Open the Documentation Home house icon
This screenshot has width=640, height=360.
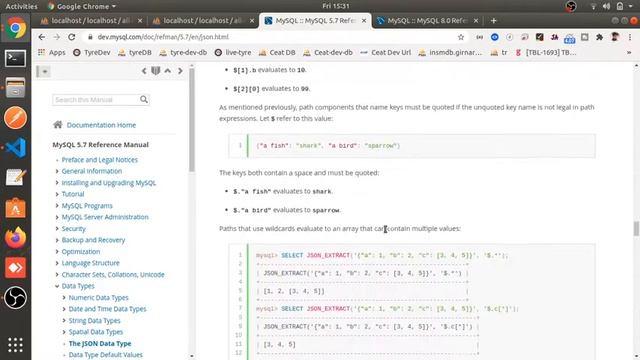point(58,124)
